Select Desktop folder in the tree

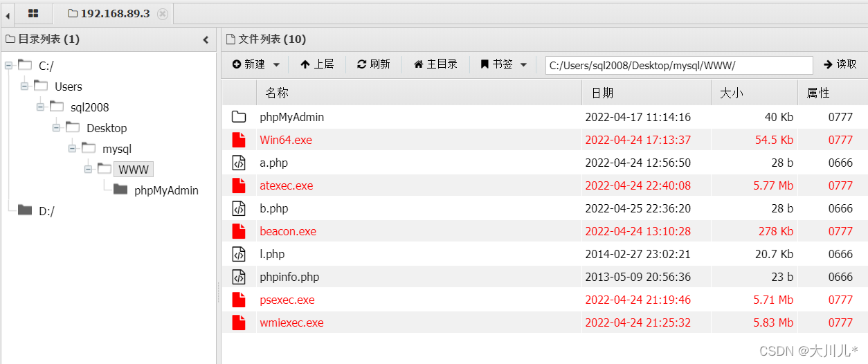[107, 128]
